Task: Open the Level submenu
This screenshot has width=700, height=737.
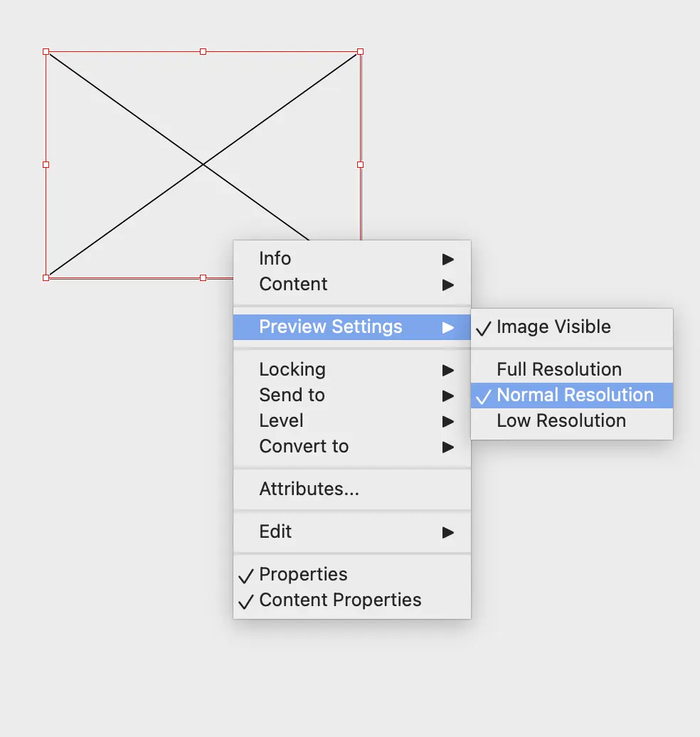Action: [x=352, y=421]
